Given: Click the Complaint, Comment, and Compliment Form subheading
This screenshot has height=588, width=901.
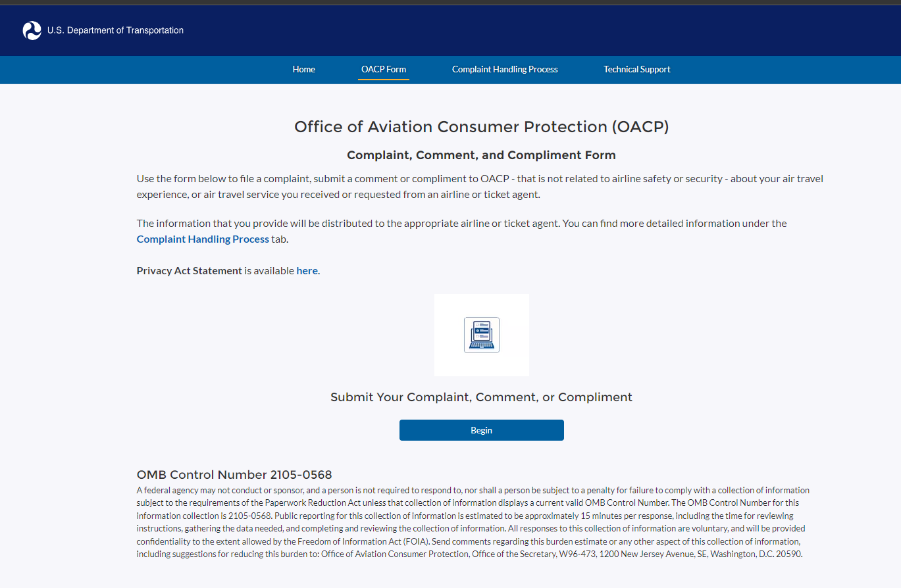Looking at the screenshot, I should click(481, 155).
